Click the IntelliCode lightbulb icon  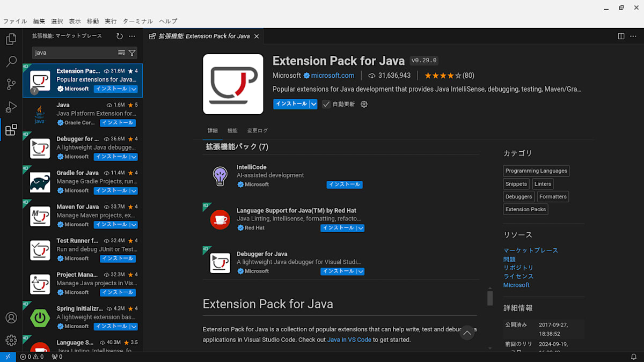pos(220,176)
